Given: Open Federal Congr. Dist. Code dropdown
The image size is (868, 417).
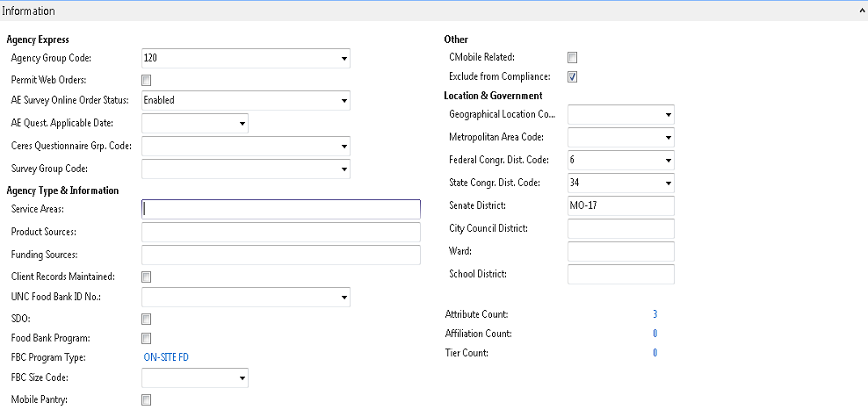Looking at the screenshot, I should click(668, 161).
